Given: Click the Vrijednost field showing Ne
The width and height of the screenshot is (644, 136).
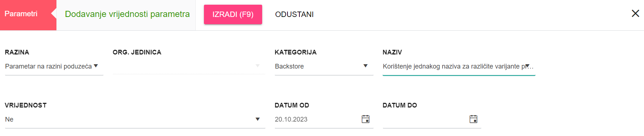Looking at the screenshot, I should click(x=135, y=119).
